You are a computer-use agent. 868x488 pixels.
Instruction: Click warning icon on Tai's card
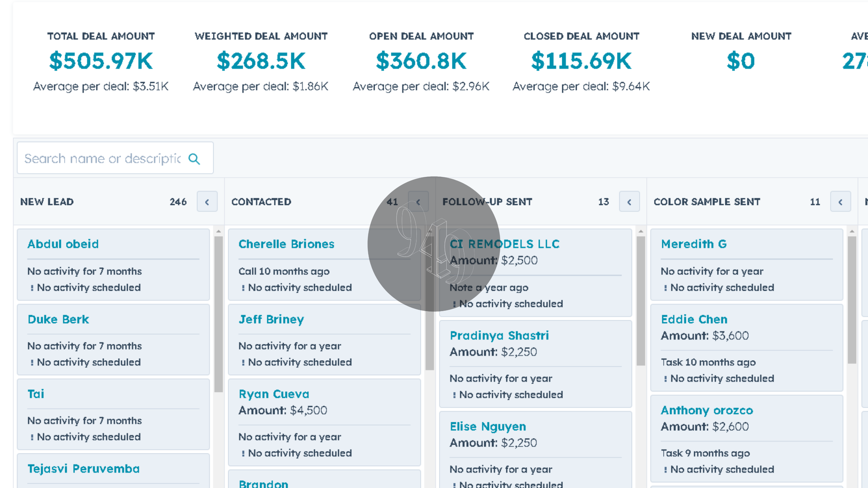coord(32,437)
